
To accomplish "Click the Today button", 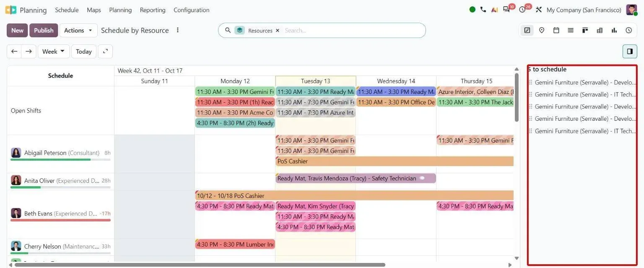I will [x=84, y=51].
